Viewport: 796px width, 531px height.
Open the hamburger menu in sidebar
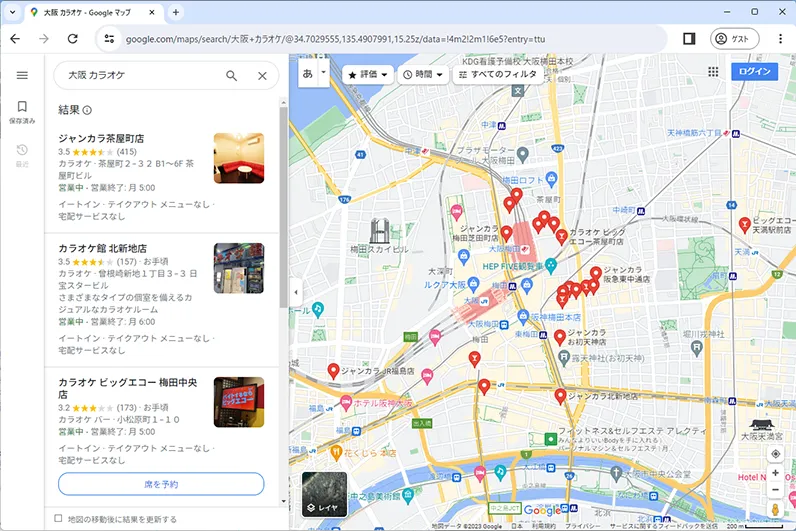point(22,75)
